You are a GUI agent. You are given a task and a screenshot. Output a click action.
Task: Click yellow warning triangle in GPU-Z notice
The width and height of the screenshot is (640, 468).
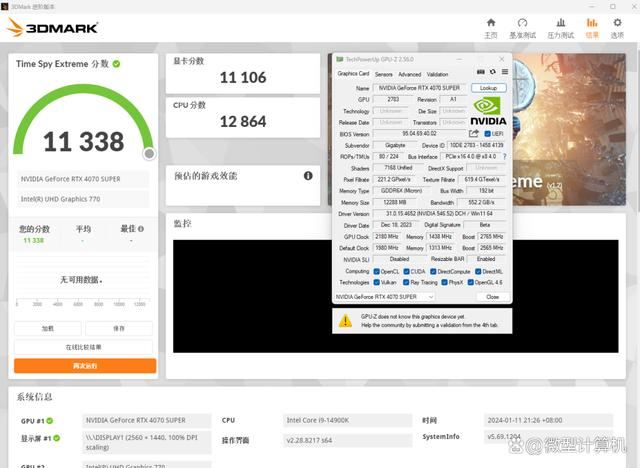point(345,321)
